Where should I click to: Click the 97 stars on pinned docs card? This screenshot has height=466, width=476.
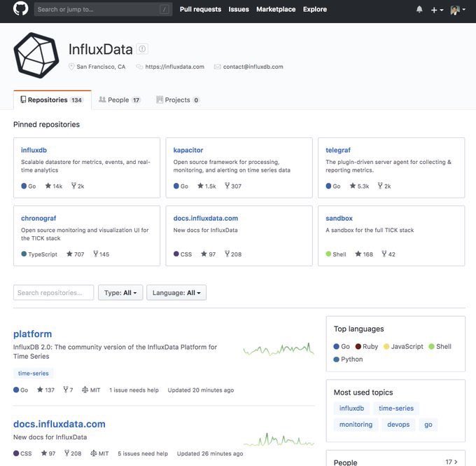pyautogui.click(x=209, y=254)
